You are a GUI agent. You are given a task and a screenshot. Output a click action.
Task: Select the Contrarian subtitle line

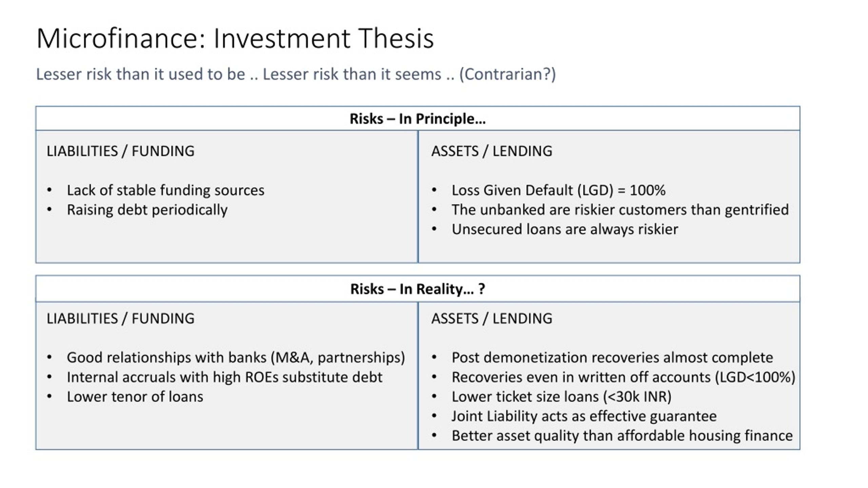pyautogui.click(x=296, y=74)
